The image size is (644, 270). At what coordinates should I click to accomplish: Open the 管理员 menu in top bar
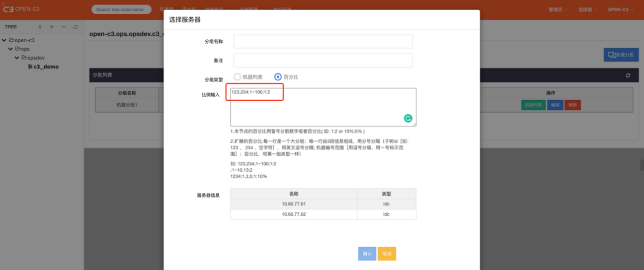557,10
